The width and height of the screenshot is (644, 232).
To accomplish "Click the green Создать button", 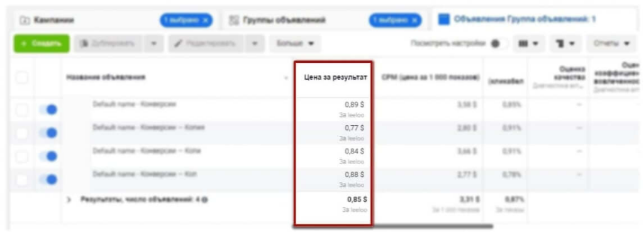I will (42, 43).
